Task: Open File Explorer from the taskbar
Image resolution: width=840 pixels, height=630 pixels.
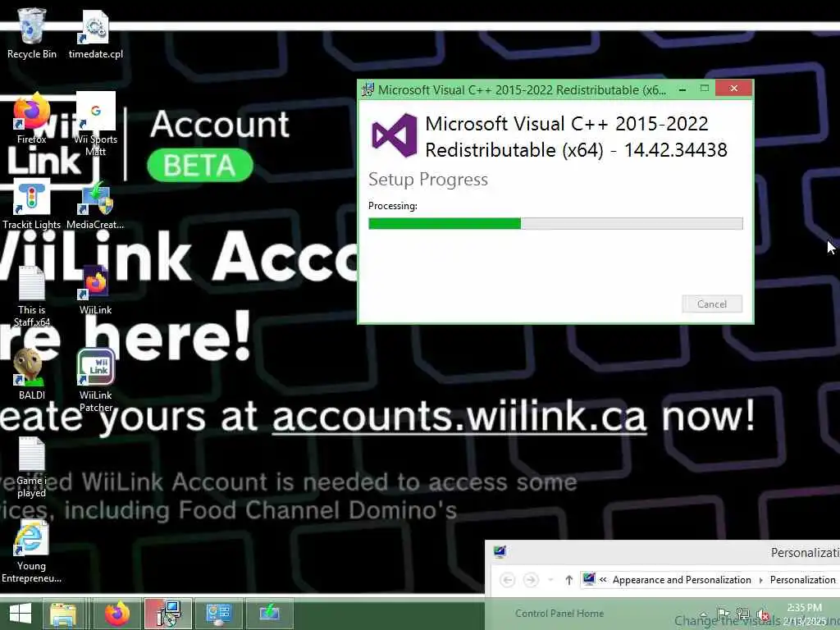Action: point(63,614)
